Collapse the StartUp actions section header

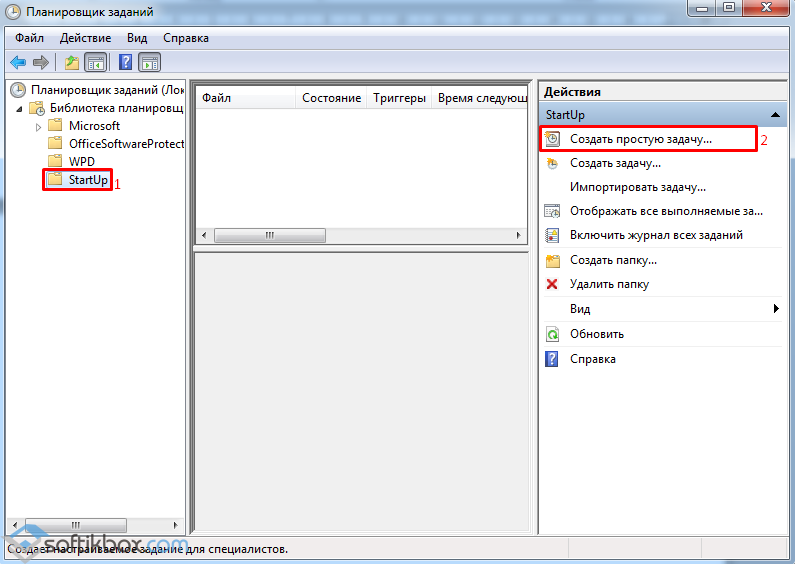pyautogui.click(x=775, y=116)
